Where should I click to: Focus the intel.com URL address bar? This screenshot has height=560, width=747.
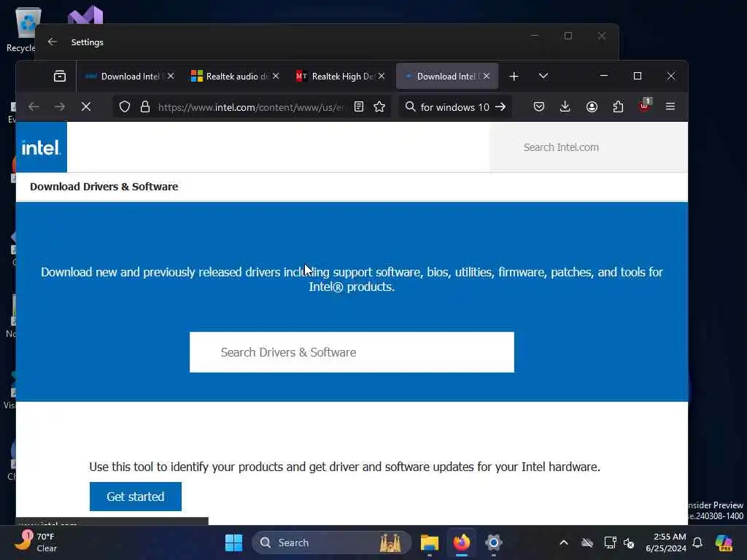(251, 107)
